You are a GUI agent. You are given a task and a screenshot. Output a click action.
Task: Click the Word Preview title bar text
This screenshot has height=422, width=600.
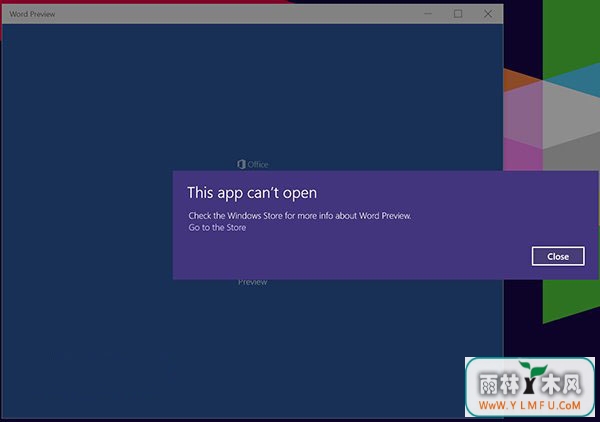coord(32,14)
